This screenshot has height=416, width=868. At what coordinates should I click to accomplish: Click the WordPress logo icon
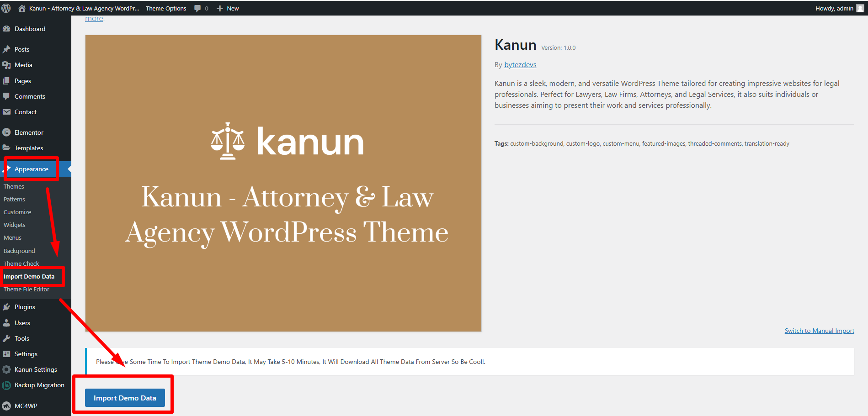click(x=6, y=8)
